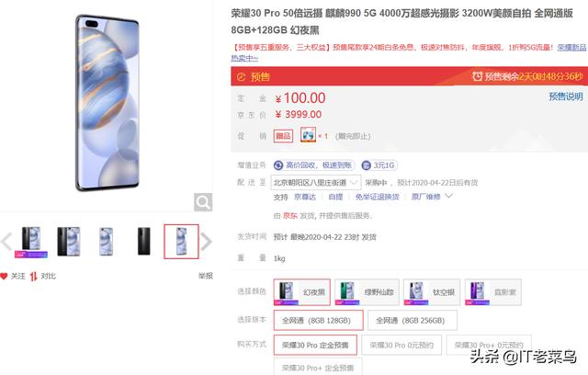Click the magnifier zoom icon on product image
Image resolution: width=588 pixels, height=375 pixels.
(203, 202)
